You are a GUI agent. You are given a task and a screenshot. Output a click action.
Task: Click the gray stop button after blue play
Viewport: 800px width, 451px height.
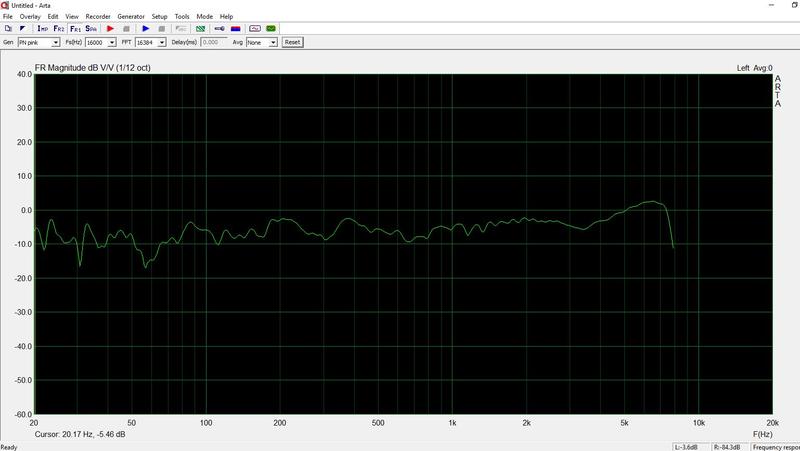coord(162,29)
